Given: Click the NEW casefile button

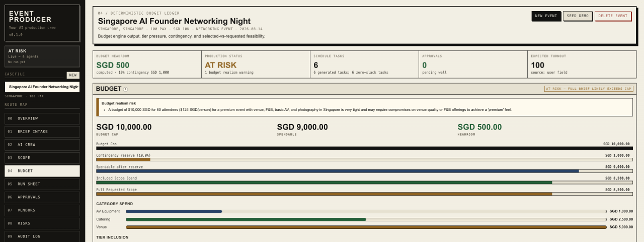Looking at the screenshot, I should pyautogui.click(x=73, y=75).
